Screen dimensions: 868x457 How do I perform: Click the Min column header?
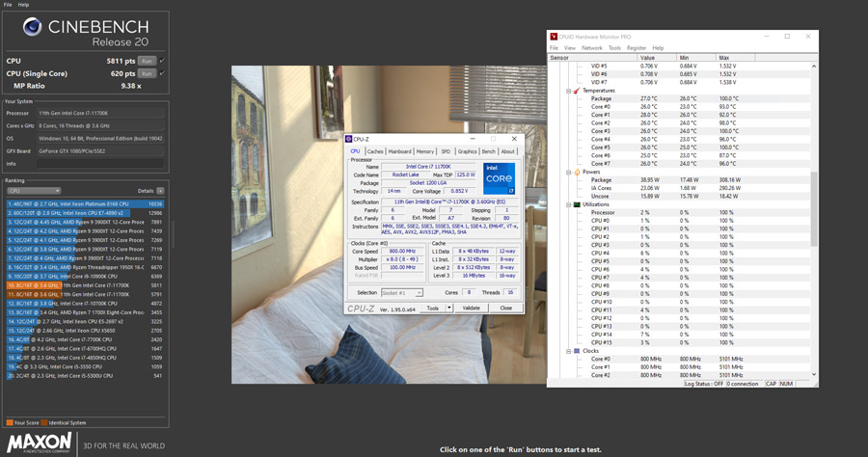(695, 58)
